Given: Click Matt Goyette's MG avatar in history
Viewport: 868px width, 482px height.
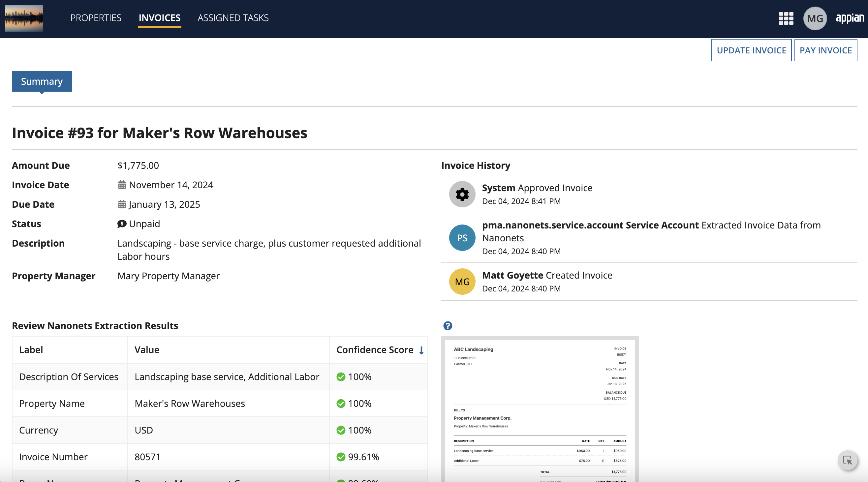Looking at the screenshot, I should click(x=462, y=282).
